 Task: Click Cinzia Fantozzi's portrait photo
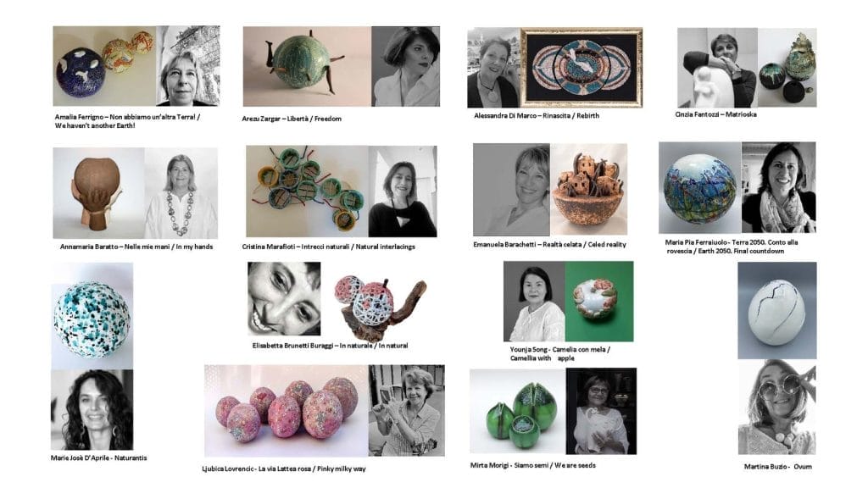tap(717, 68)
